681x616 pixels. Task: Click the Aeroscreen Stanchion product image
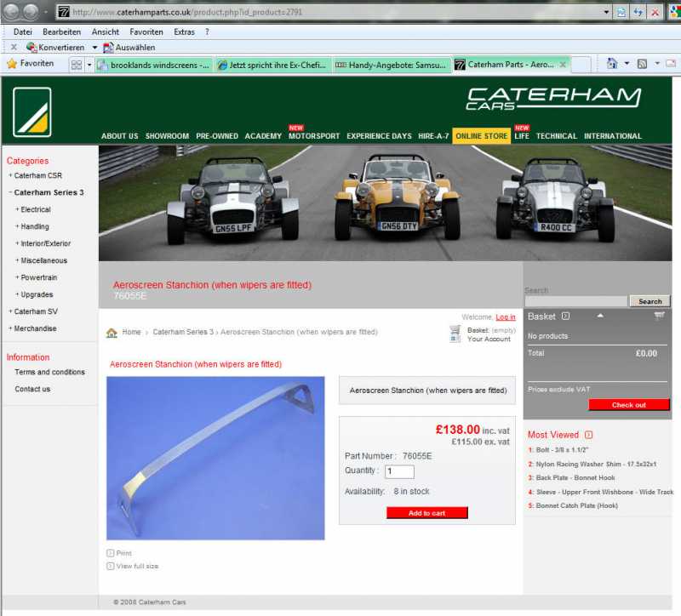tap(215, 458)
